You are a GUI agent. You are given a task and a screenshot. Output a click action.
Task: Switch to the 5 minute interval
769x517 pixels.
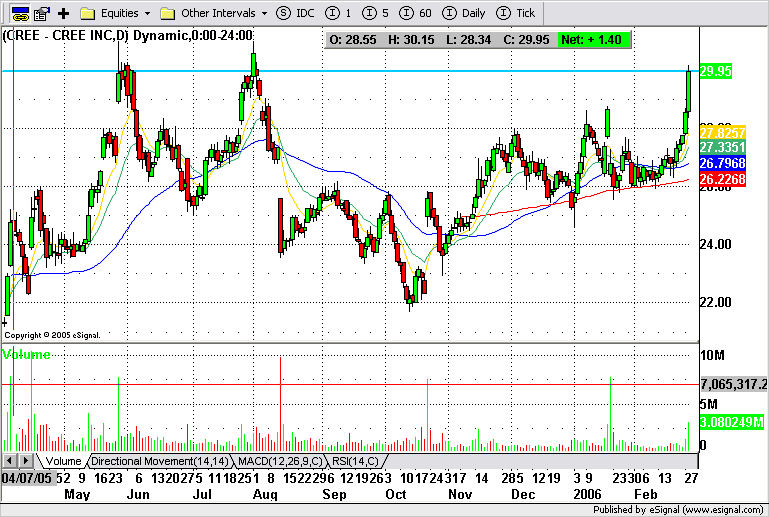click(x=375, y=13)
